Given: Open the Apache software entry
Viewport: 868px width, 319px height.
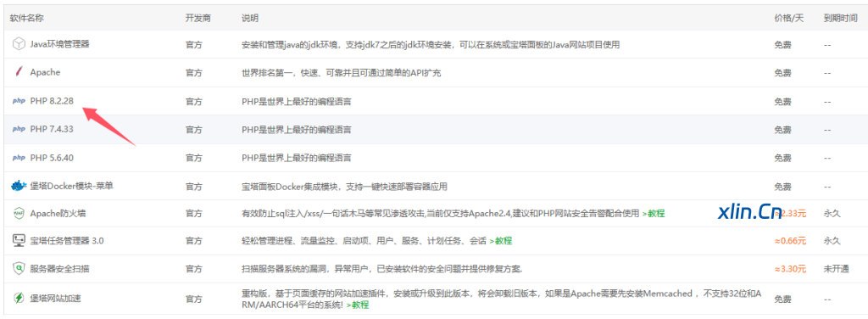Looking at the screenshot, I should (x=46, y=72).
